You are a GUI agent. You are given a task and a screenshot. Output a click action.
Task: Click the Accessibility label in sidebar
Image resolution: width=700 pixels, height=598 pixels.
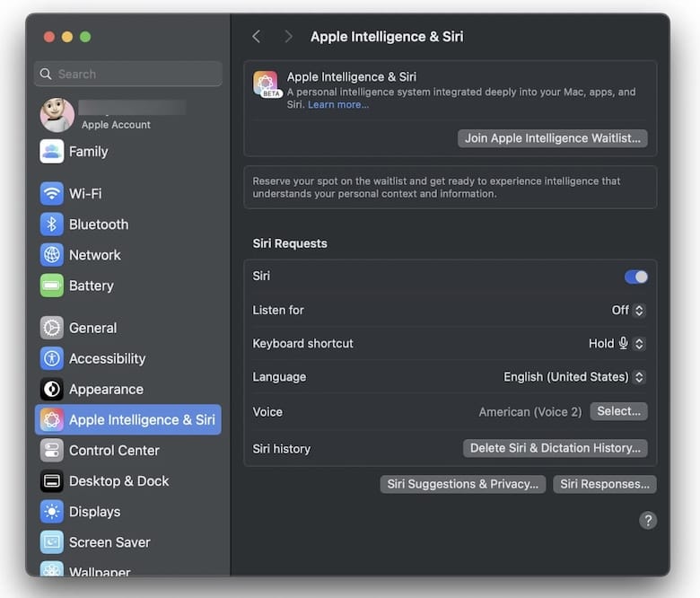[107, 358]
